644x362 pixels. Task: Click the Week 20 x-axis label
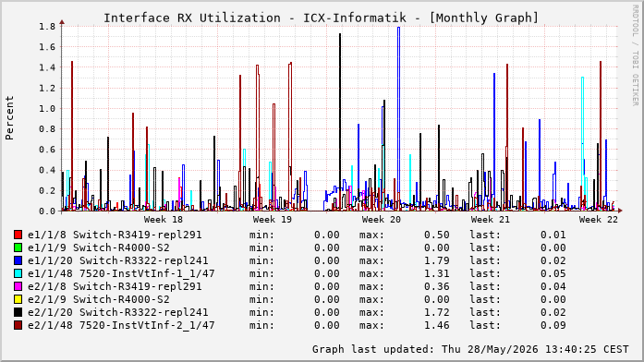click(x=382, y=220)
